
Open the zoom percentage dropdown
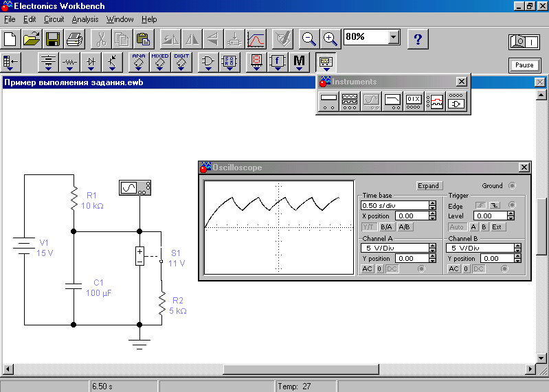(394, 36)
